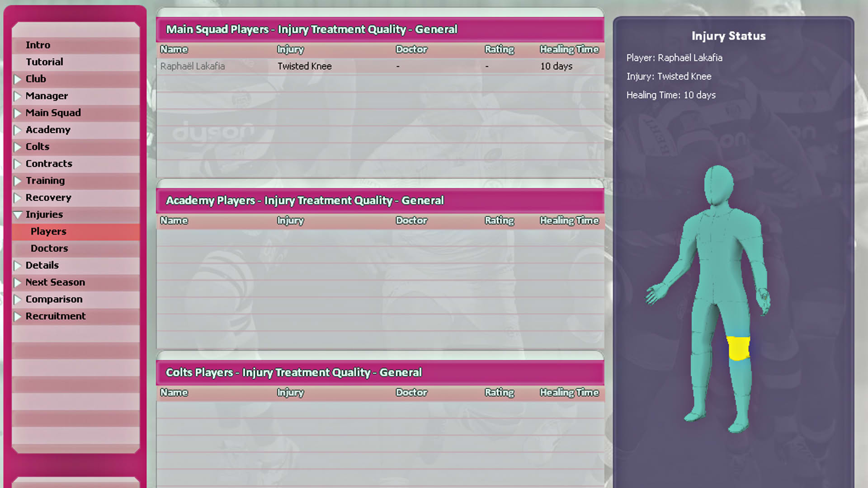Expand the Details section arrow
This screenshot has width=868, height=488.
click(18, 266)
